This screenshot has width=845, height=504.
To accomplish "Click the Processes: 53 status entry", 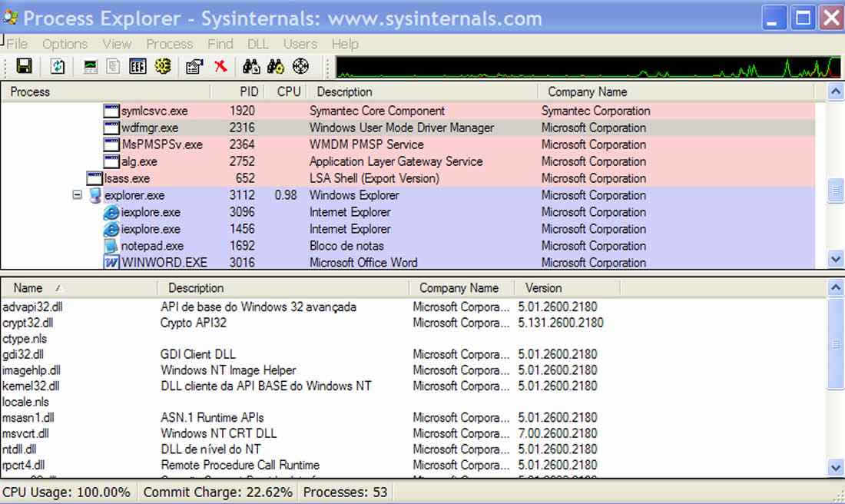I will [345, 492].
